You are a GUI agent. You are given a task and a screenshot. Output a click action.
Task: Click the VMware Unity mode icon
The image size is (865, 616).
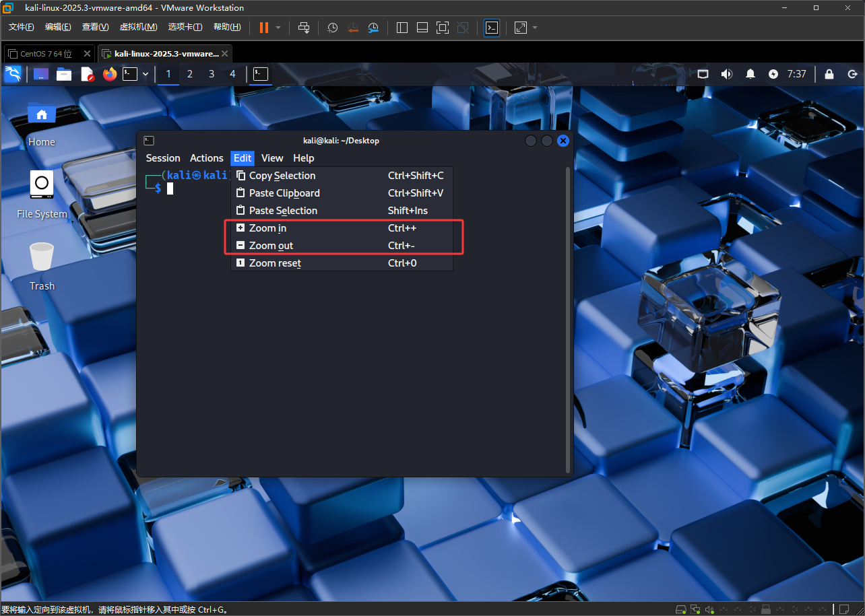[x=463, y=28]
